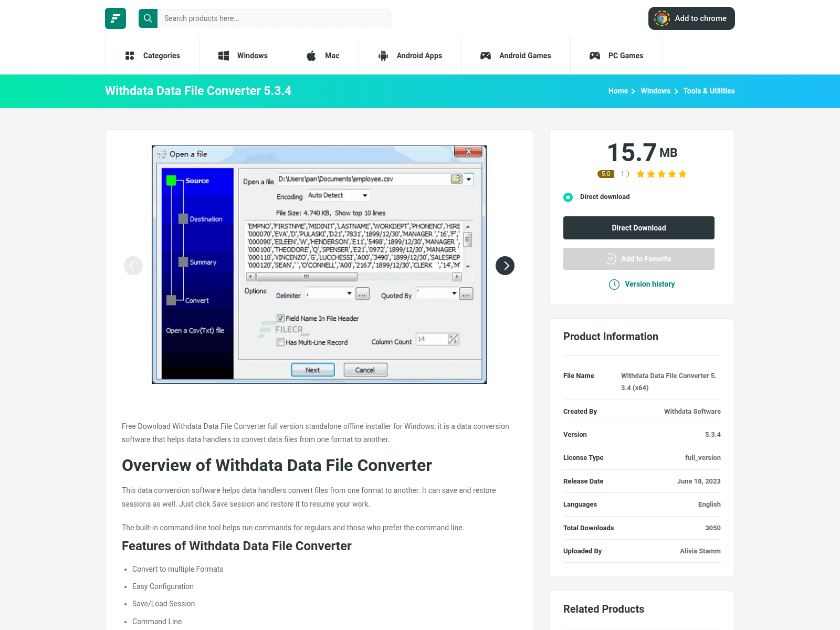840x630 pixels.
Task: Click the heart icon in Add to Favorite
Action: click(611, 259)
